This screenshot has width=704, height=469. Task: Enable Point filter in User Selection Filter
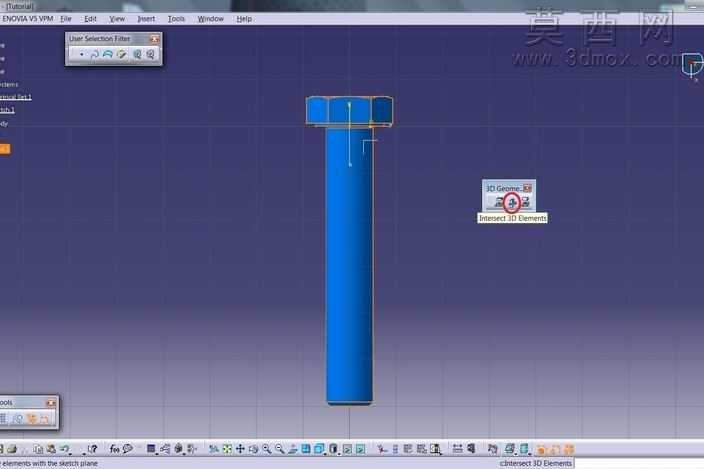point(81,54)
